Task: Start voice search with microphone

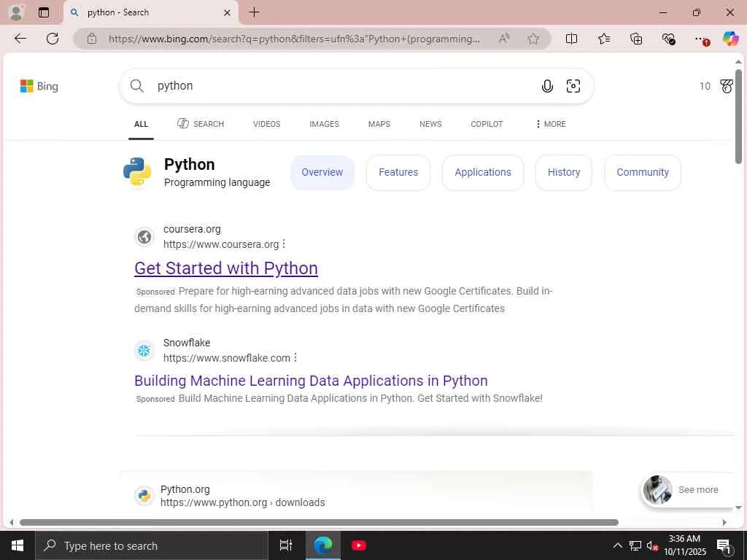Action: (x=547, y=86)
